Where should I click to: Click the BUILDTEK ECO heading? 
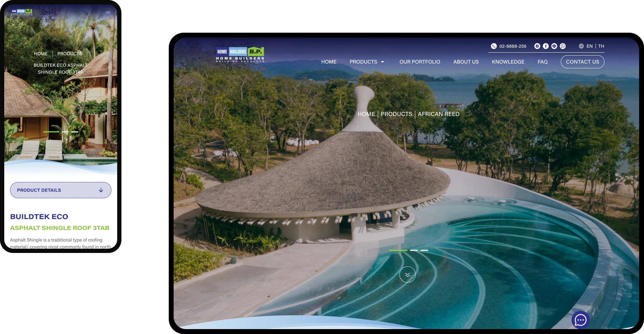coord(39,217)
